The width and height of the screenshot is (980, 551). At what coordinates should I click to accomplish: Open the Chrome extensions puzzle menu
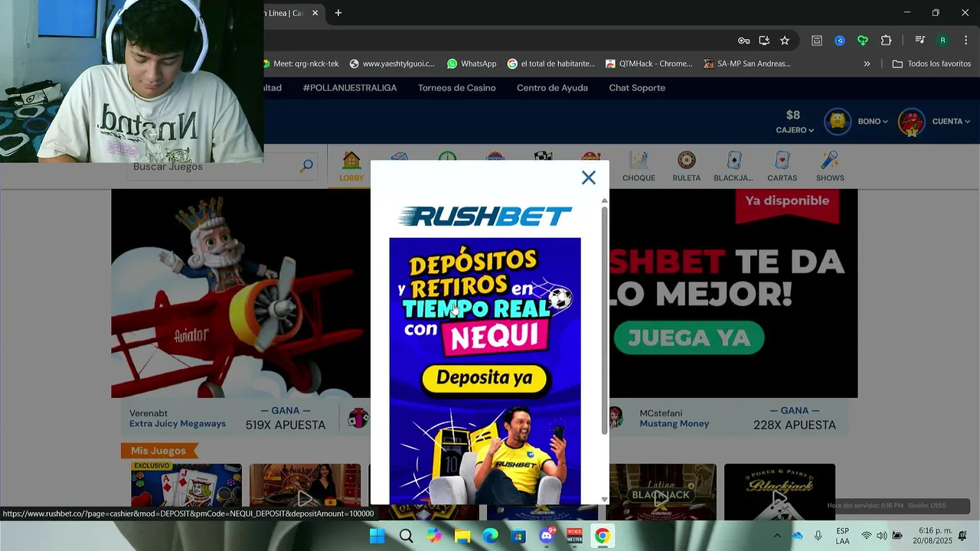pos(887,41)
